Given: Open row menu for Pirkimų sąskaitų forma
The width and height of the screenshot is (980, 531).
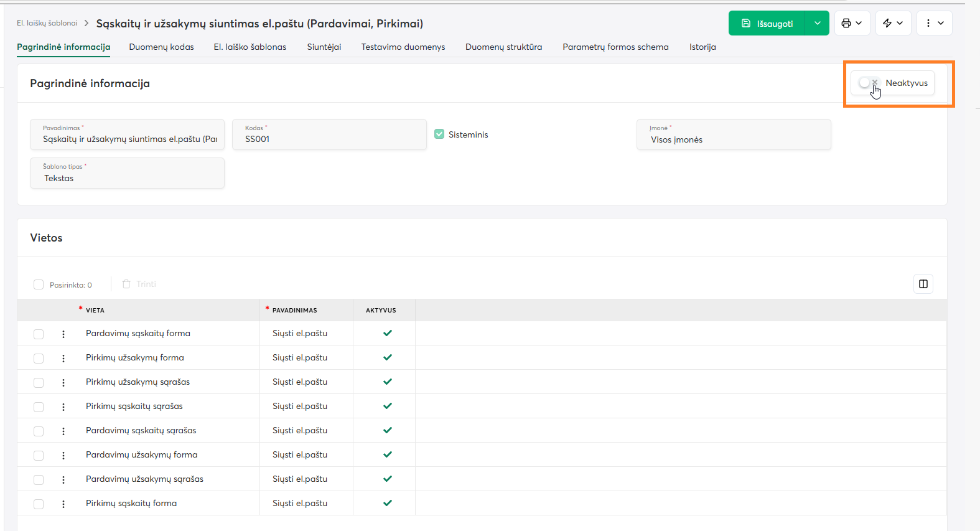Looking at the screenshot, I should [63, 504].
